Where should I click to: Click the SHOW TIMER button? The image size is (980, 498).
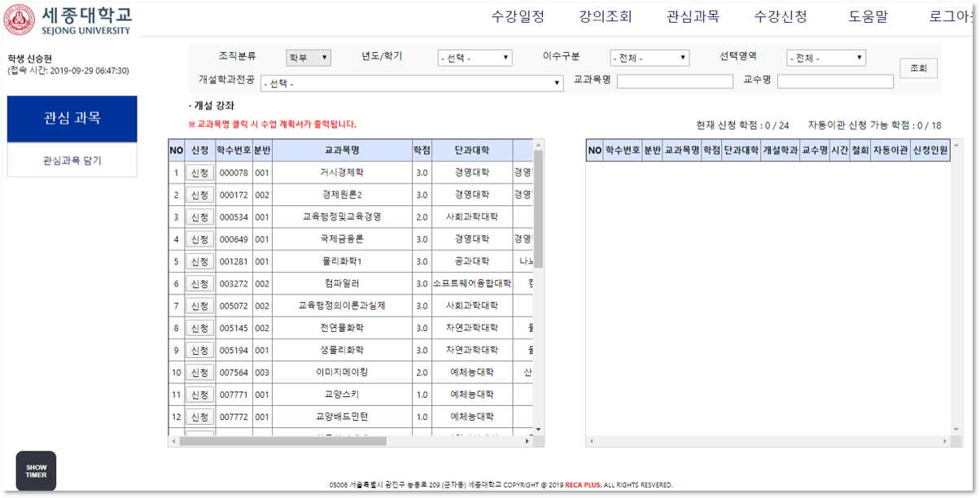36,471
